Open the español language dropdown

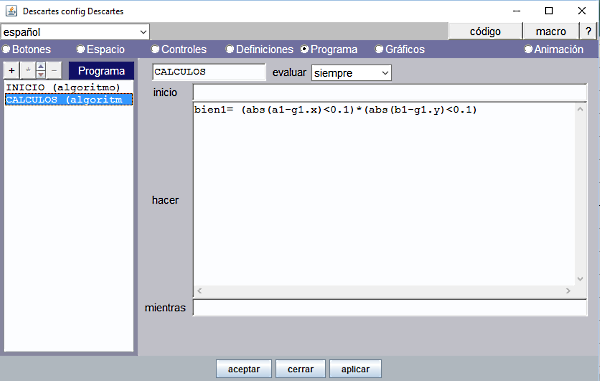(x=75, y=32)
